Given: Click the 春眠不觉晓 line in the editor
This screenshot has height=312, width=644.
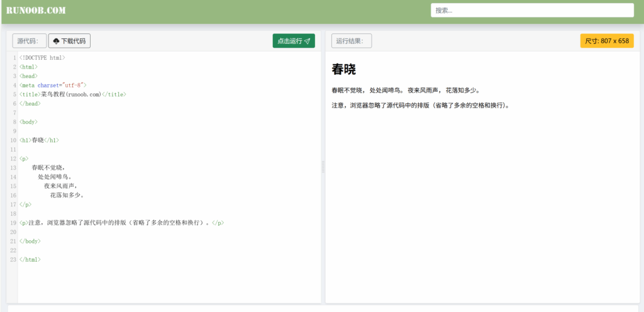Looking at the screenshot, I should [48, 168].
